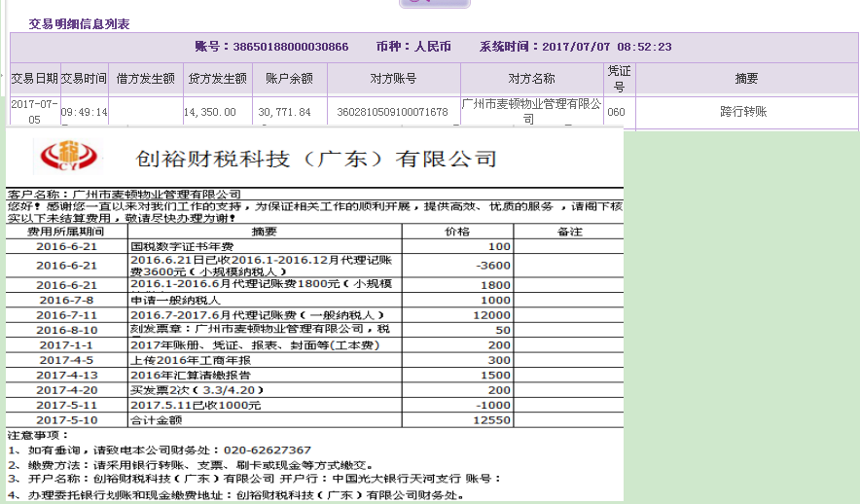Select the transaction date 2017-07-05 cell

(35, 111)
